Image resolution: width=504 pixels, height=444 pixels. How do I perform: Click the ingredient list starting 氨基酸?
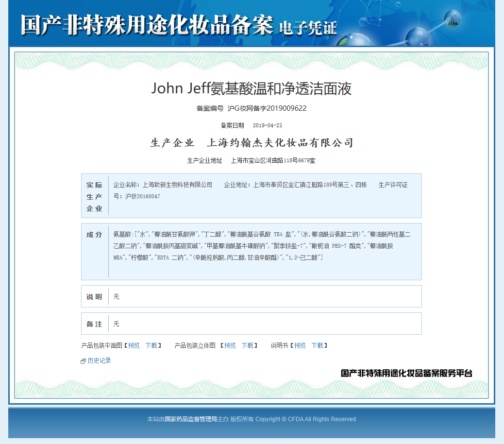click(262, 246)
